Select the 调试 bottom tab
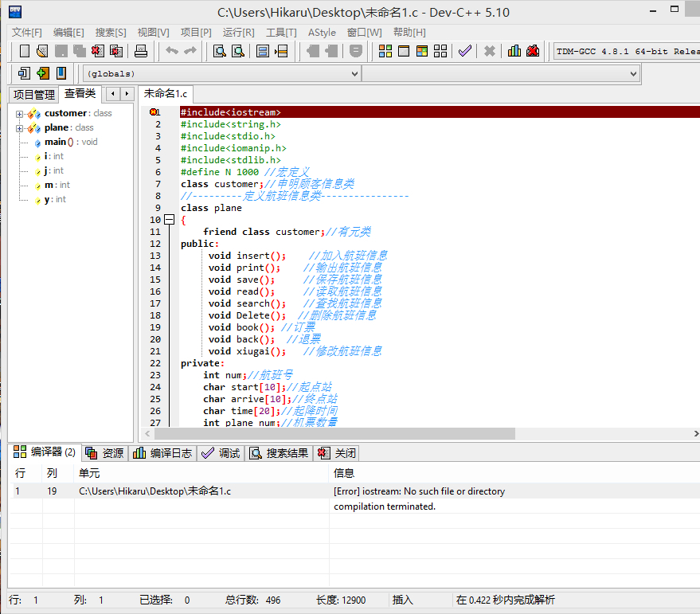 coord(221,453)
